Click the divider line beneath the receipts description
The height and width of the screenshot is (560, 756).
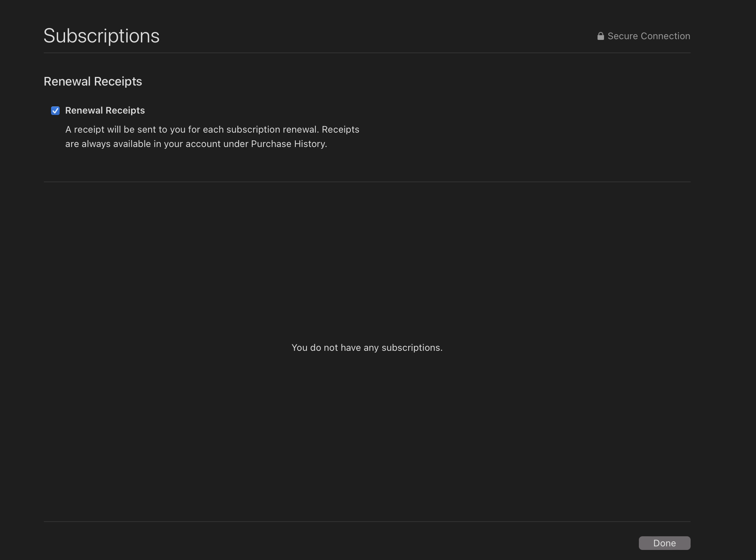tap(367, 182)
